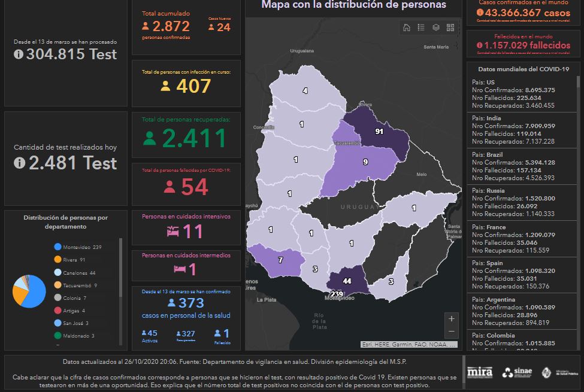Select the Canelones region labeled 44
Viewport: 584px width, 392px height.
346,281
